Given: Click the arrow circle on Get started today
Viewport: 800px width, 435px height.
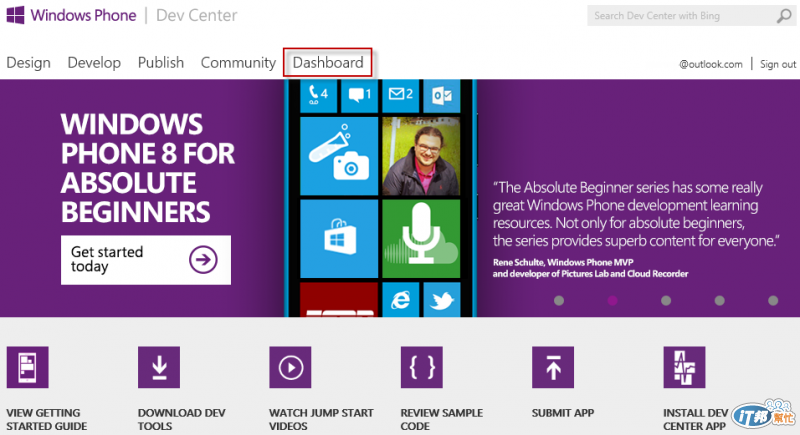Looking at the screenshot, I should click(x=203, y=260).
